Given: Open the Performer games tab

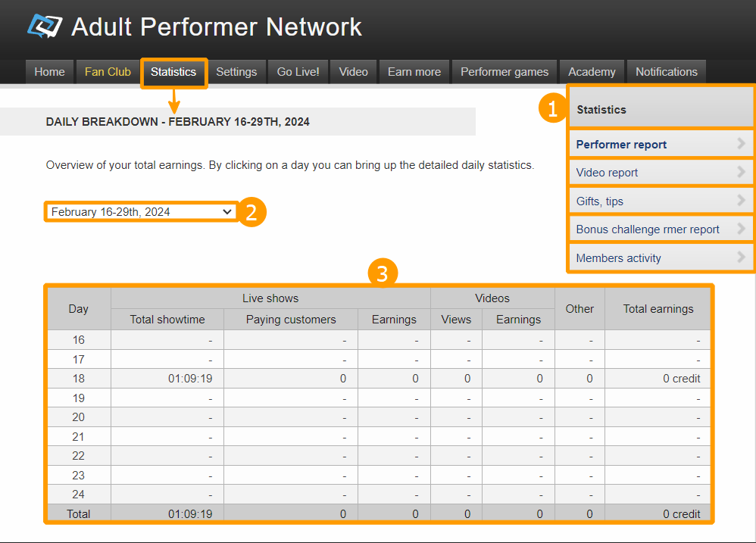Looking at the screenshot, I should point(504,72).
